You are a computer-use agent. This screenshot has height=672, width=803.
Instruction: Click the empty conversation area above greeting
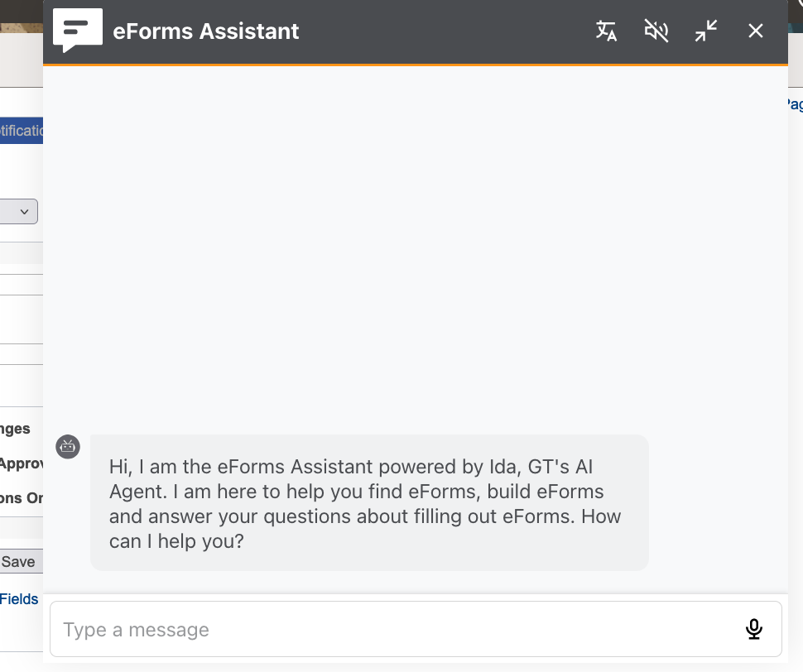(x=416, y=246)
